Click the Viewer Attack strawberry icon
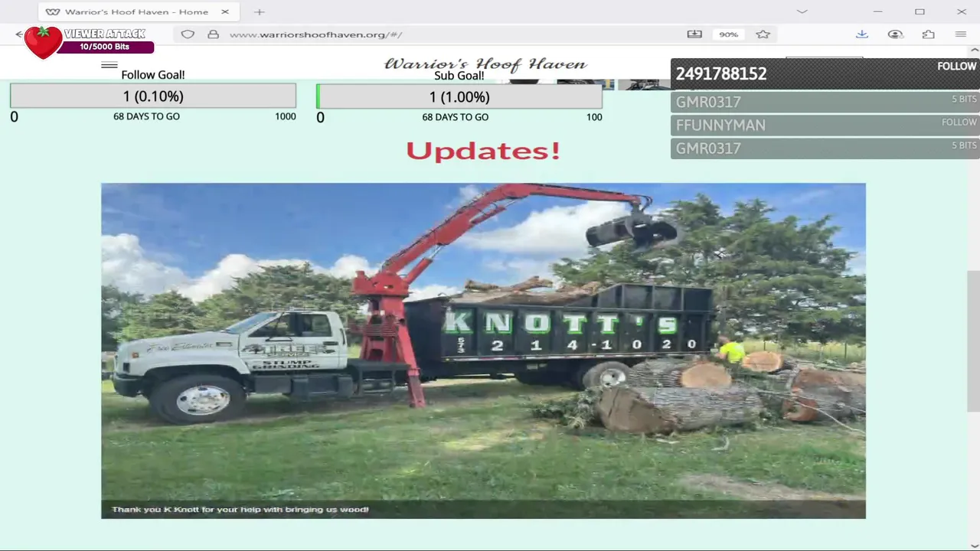The image size is (980, 551). click(43, 42)
